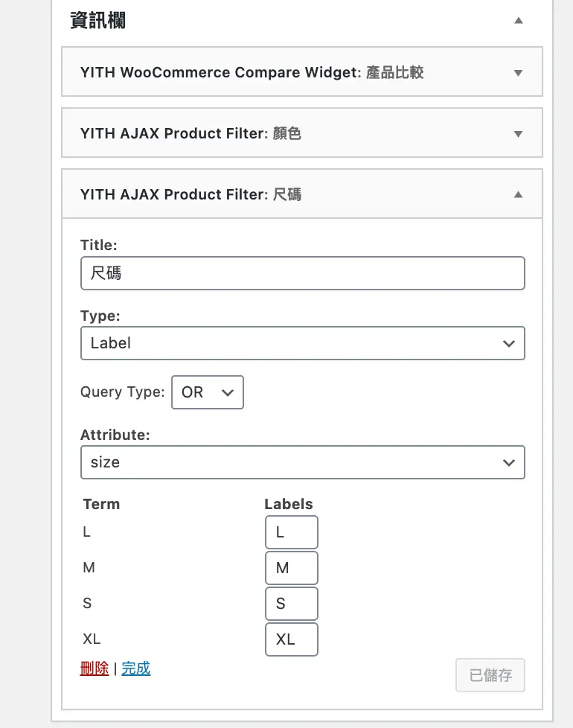
Task: Collapse YITH AJAX Product Filter: 尺碼 widget
Action: [518, 194]
